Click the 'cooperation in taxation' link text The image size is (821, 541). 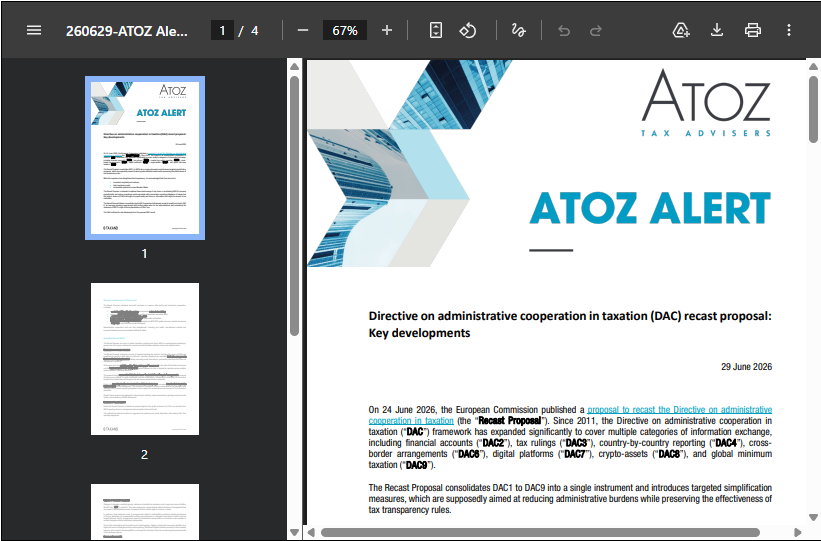pos(411,421)
